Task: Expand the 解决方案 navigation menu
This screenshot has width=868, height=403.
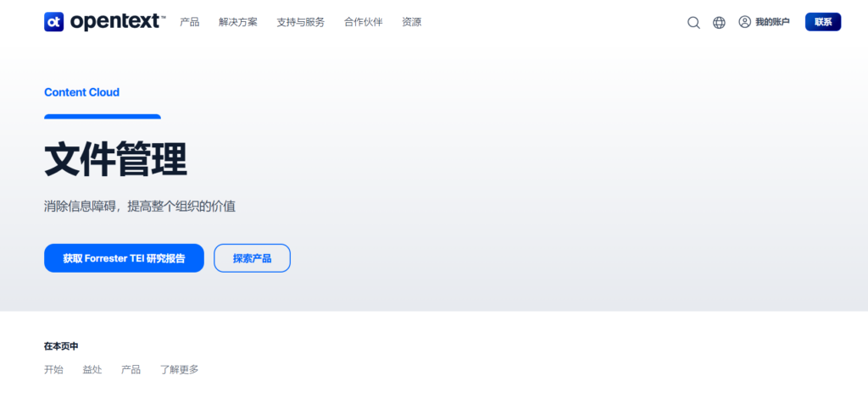Action: tap(238, 22)
